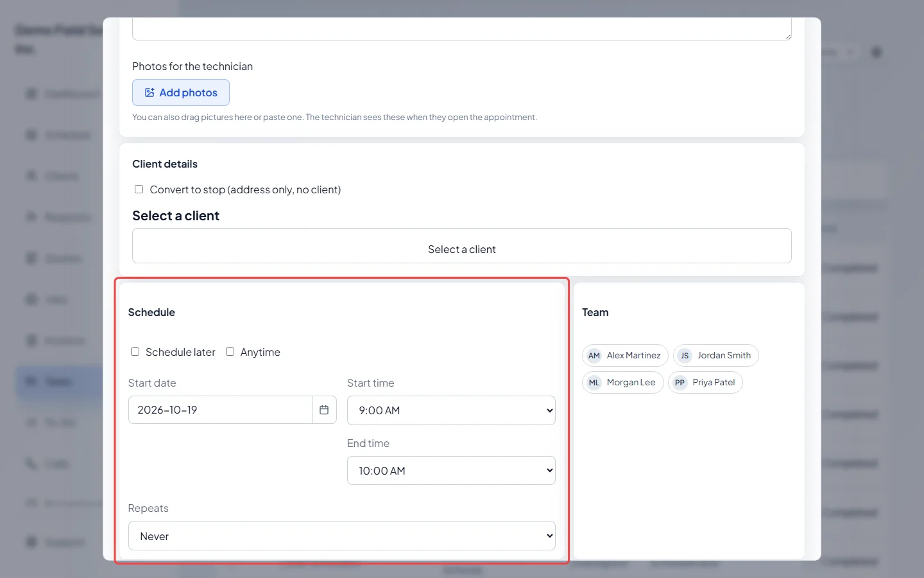Focus the Start date field 2026-10-19
This screenshot has height=578, width=924.
[220, 410]
